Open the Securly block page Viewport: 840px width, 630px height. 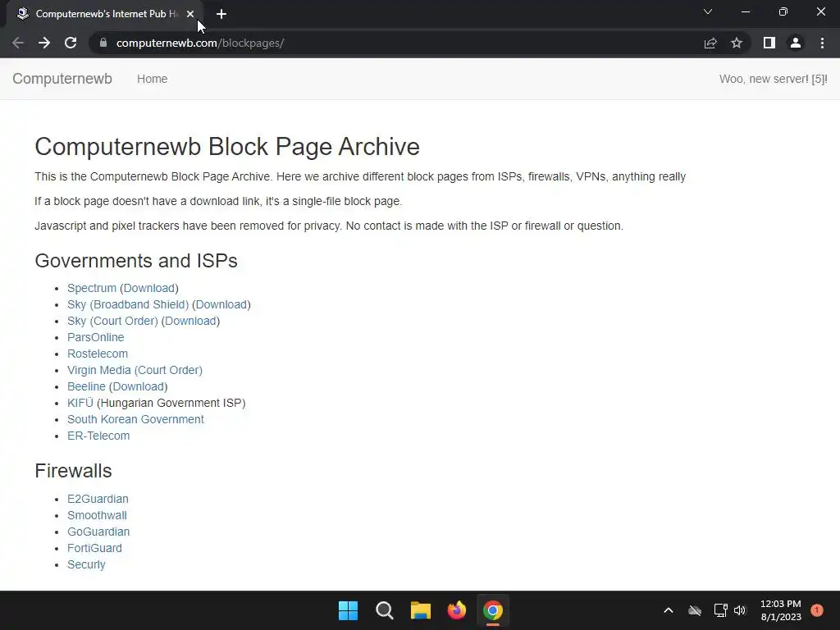coord(86,564)
